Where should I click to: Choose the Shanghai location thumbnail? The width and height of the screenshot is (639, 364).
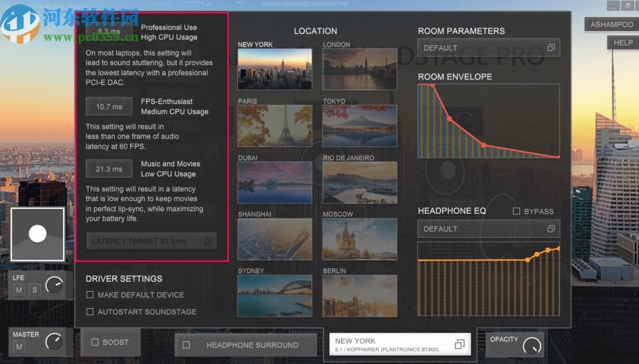[275, 239]
